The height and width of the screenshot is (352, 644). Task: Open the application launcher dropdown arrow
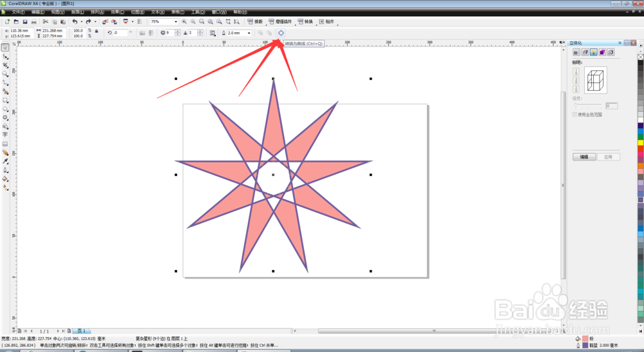pyautogui.click(x=132, y=21)
